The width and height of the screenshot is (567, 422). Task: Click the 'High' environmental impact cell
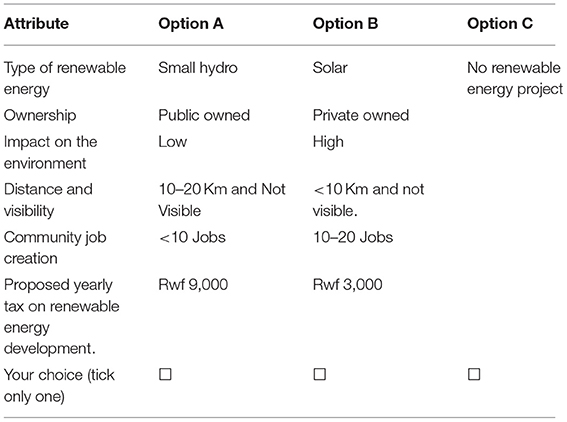[x=328, y=142]
